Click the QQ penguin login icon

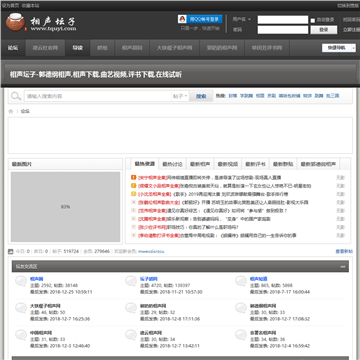pyautogui.click(x=182, y=19)
